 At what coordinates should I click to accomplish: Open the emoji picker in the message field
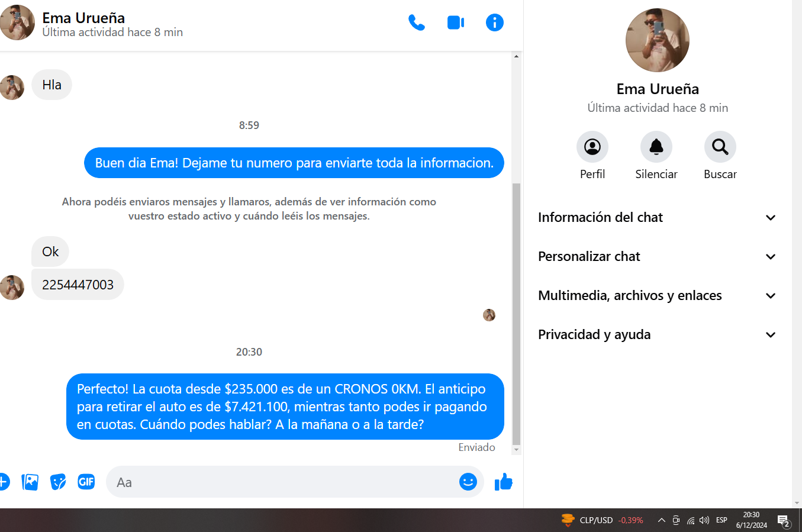tap(468, 482)
